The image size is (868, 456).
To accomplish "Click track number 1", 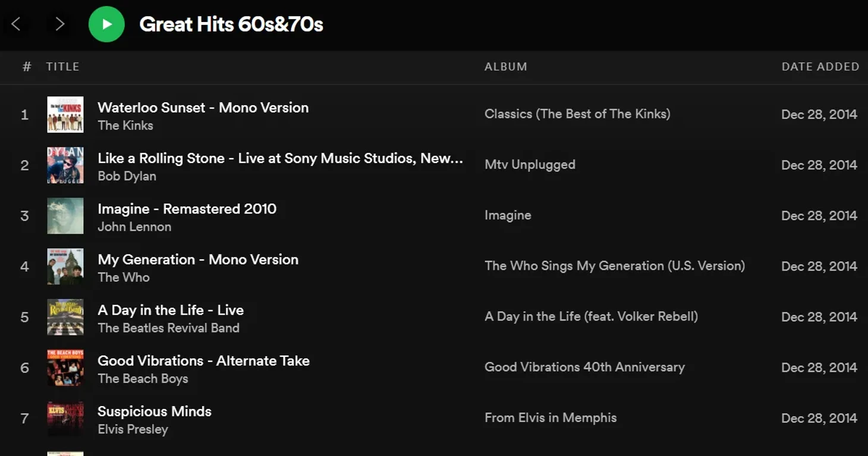I will pyautogui.click(x=24, y=115).
